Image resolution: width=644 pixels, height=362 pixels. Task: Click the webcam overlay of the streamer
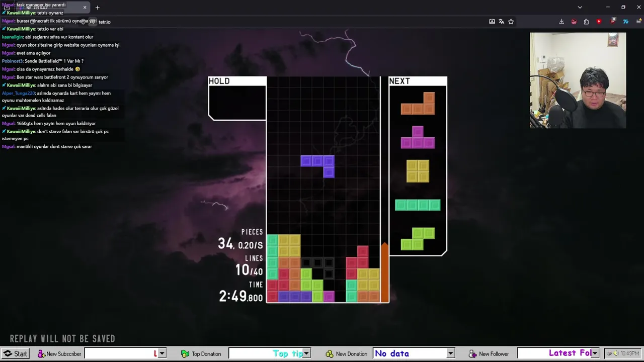point(578,80)
